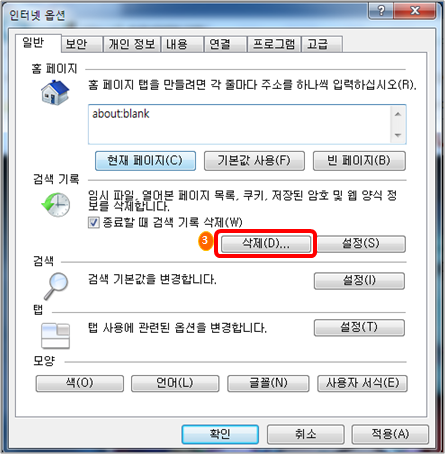The height and width of the screenshot is (454, 446).
Task: Select the 고급 tab
Action: pos(322,44)
